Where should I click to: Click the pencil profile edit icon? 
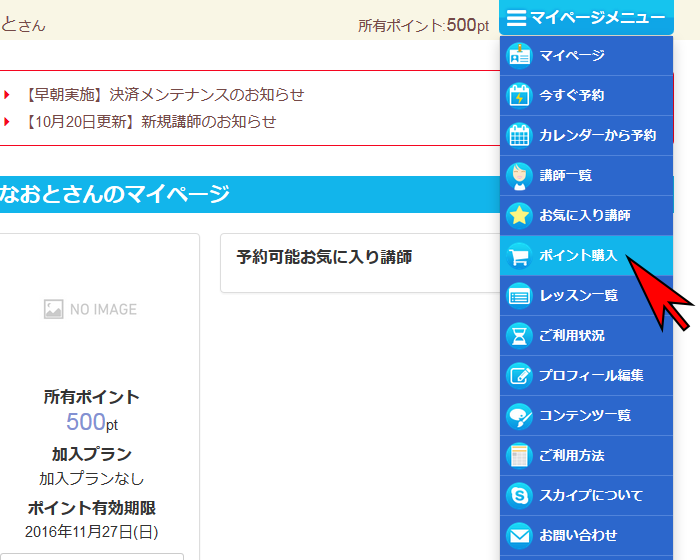(x=519, y=375)
